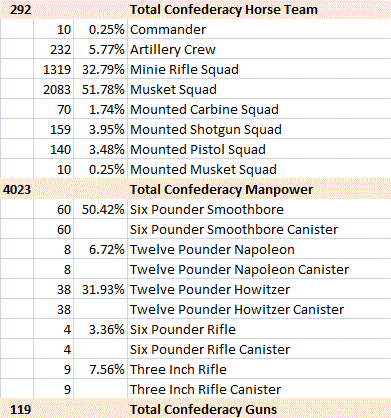The height and width of the screenshot is (418, 391).
Task: Click the Mounted Pistol Squad label
Action: point(198,149)
